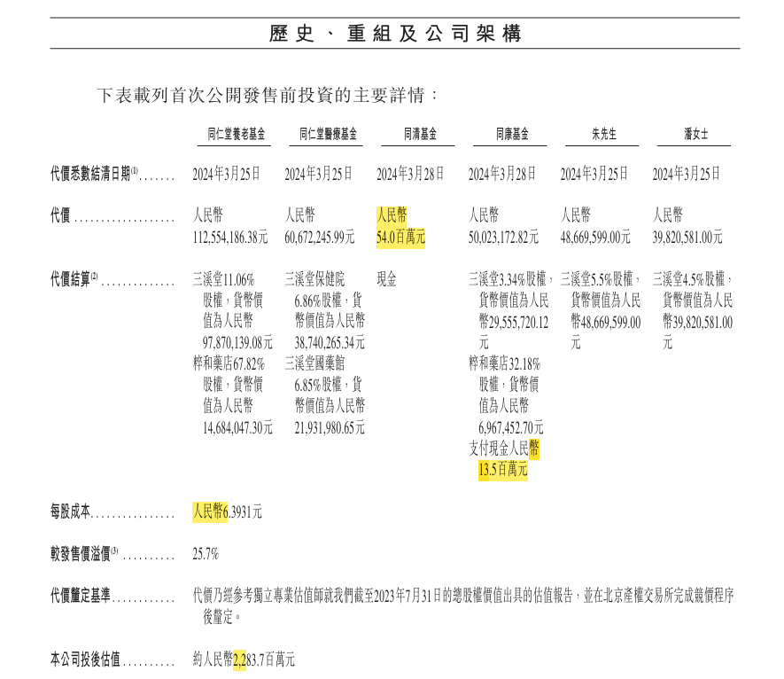Click column header 潘女士

[x=696, y=134]
